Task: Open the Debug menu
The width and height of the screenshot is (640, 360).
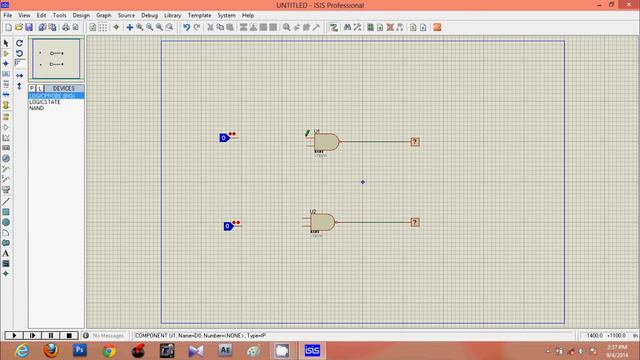Action: (149, 15)
